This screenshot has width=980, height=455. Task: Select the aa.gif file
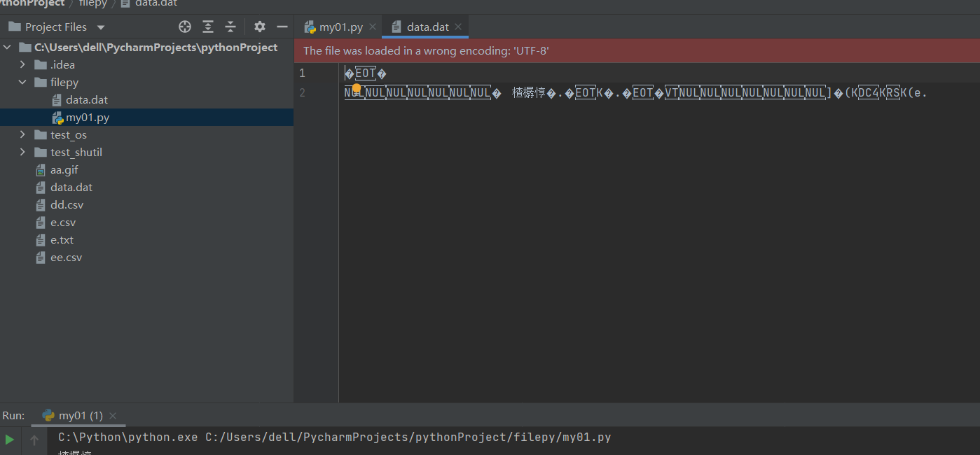64,170
